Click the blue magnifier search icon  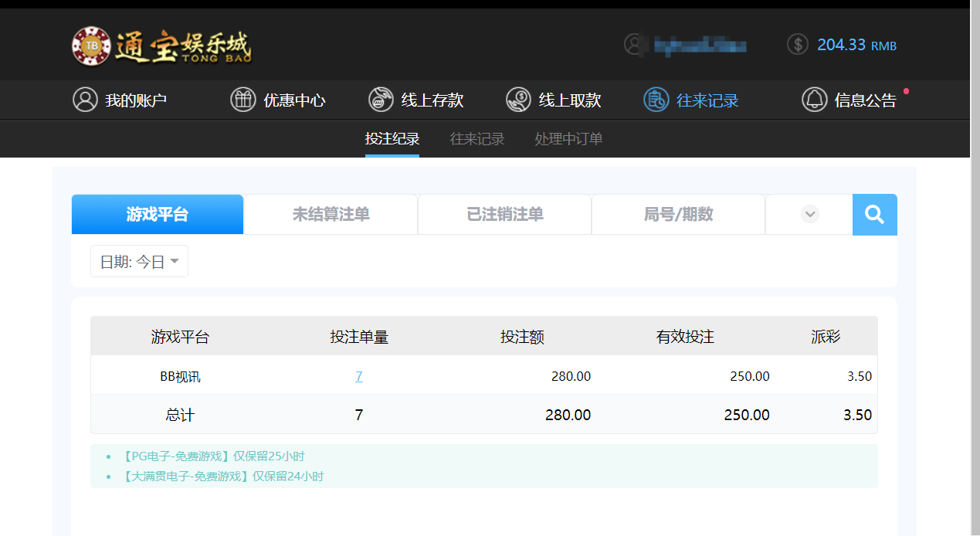(x=874, y=214)
